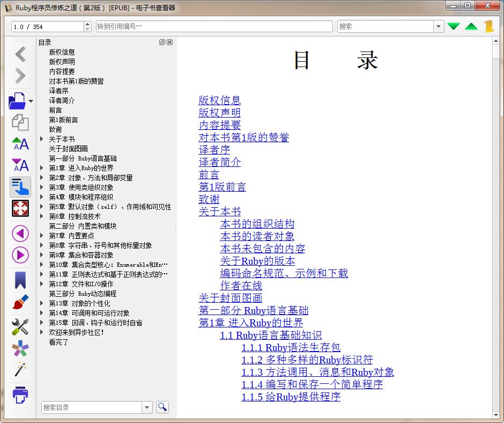Image resolution: width=504 pixels, height=423 pixels.
Task: Click scrollbar down arrow of page view
Action: coord(495,414)
